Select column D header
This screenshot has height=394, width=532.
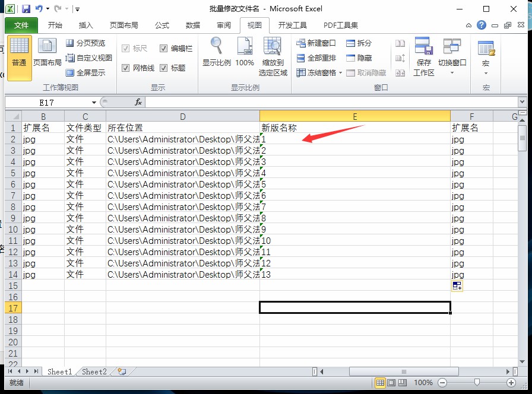tap(182, 117)
